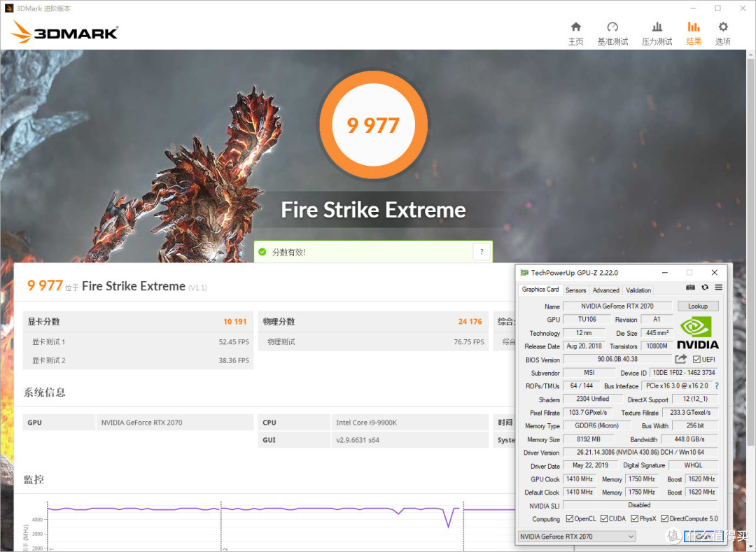
Task: Click the Lookup button
Action: [697, 306]
